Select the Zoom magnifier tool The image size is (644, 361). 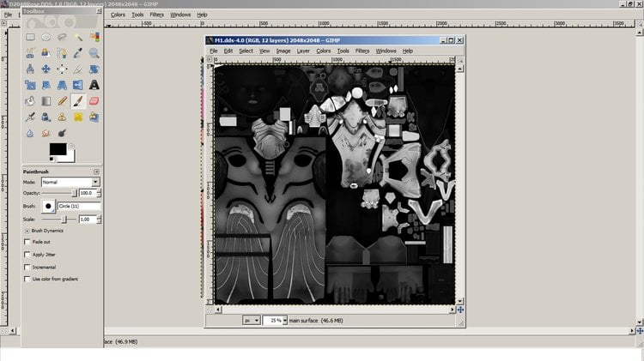pos(94,53)
